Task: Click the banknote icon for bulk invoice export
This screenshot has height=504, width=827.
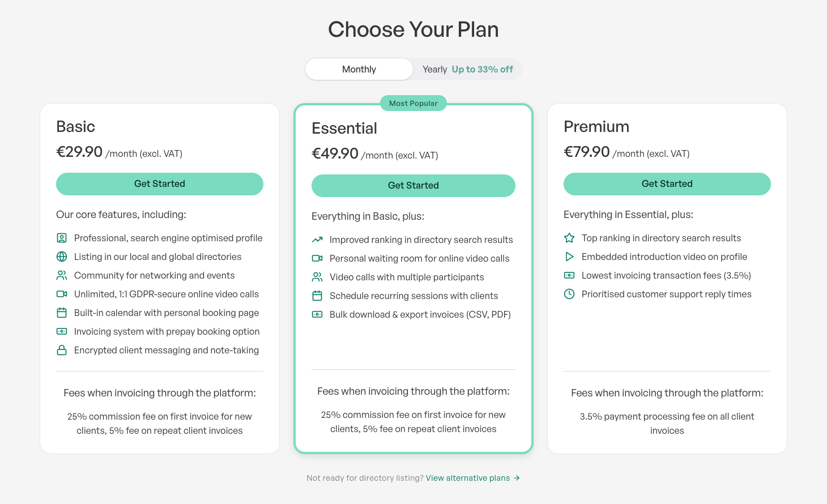Action: coord(317,315)
